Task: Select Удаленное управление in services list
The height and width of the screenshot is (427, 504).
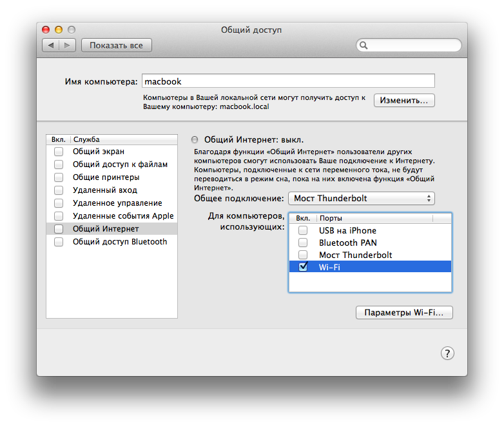Action: click(112, 203)
